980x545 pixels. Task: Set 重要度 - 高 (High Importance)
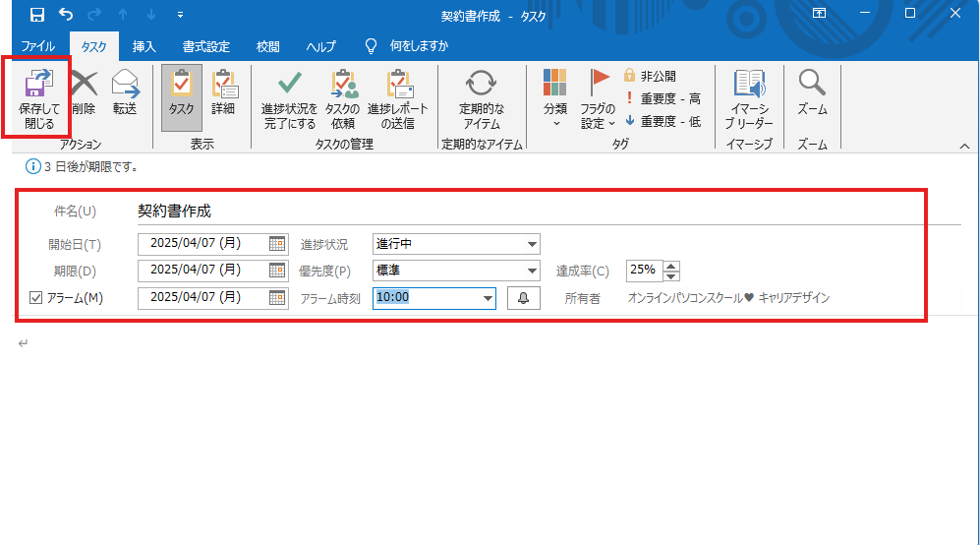point(663,98)
